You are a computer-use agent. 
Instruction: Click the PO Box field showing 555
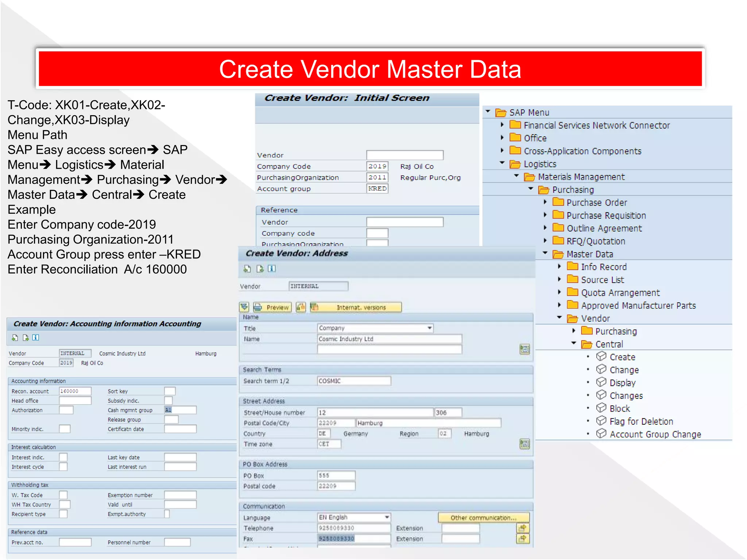click(x=336, y=475)
